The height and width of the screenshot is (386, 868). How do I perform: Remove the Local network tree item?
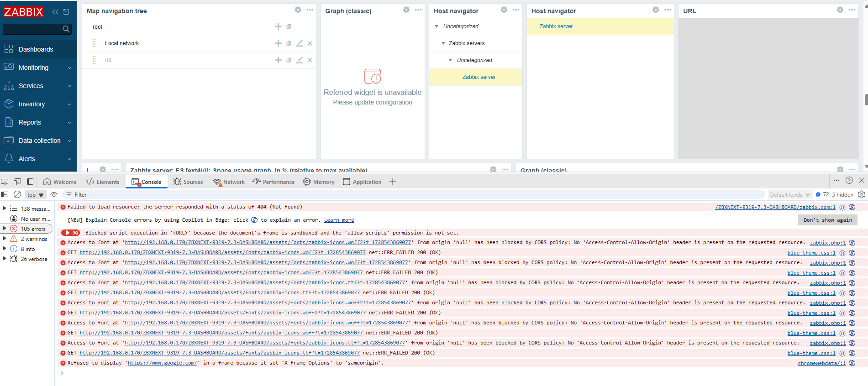click(x=310, y=43)
